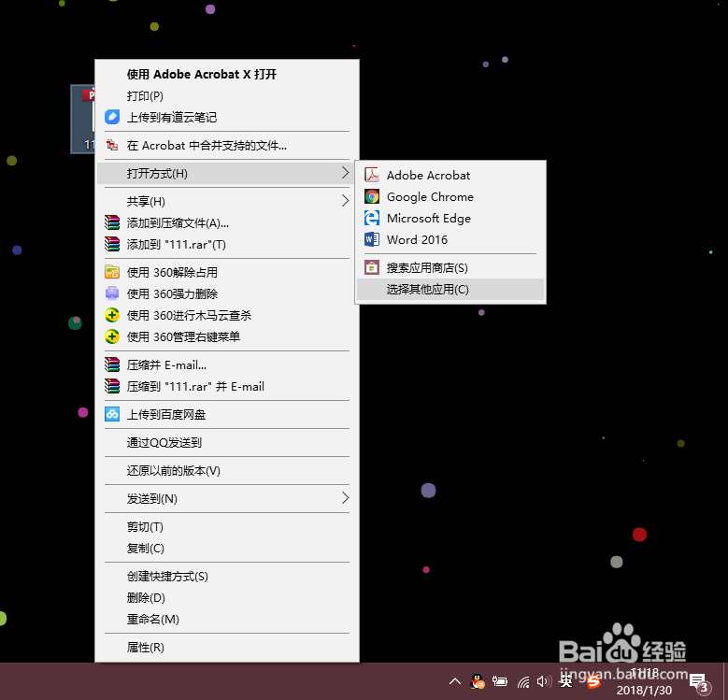Click the battery power tray icon
Screen dimensions: 728x700
click(500, 681)
